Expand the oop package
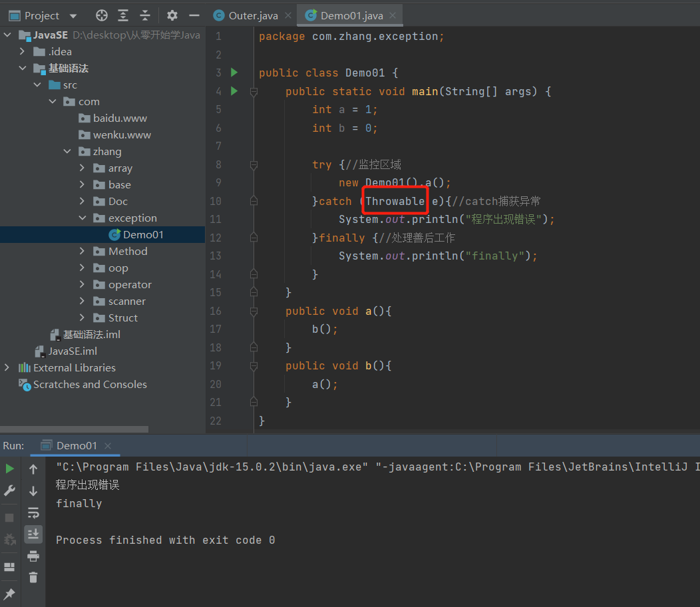The width and height of the screenshot is (700, 607). pyautogui.click(x=82, y=268)
